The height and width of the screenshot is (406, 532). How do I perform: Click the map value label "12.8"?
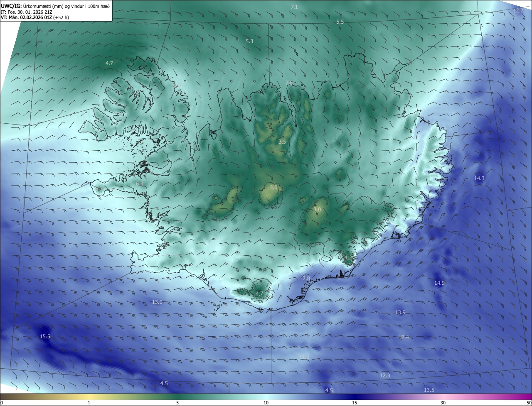click(305, 278)
